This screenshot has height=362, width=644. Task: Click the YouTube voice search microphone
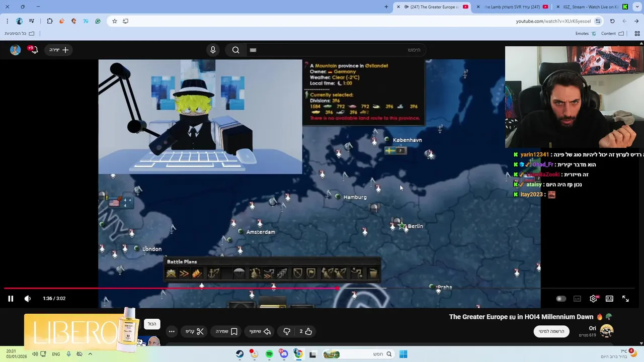click(x=213, y=50)
